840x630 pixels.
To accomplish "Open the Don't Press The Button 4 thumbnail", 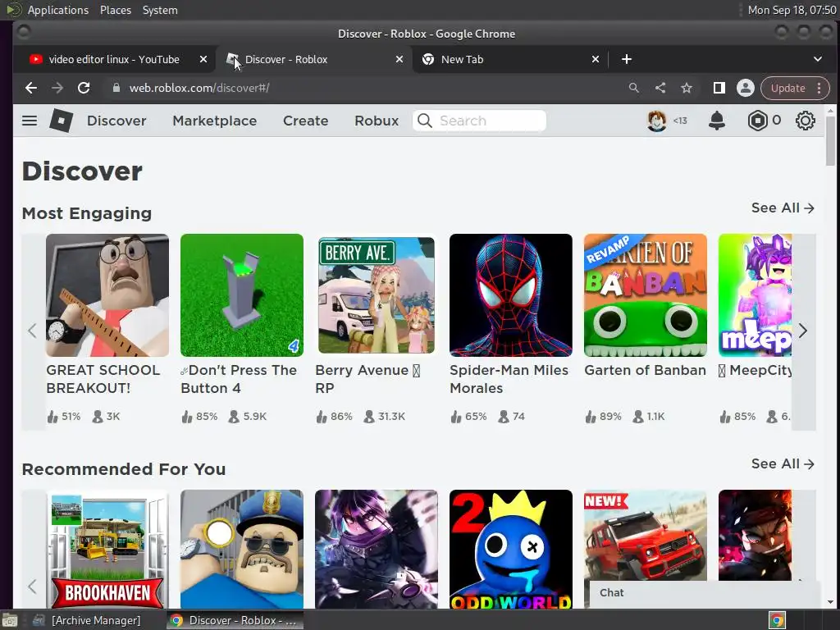I will pos(242,295).
